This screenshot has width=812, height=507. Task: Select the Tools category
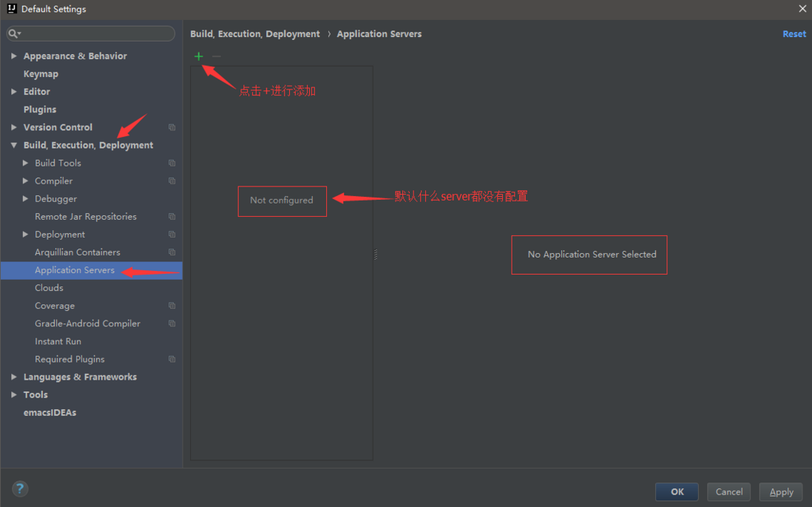click(35, 395)
